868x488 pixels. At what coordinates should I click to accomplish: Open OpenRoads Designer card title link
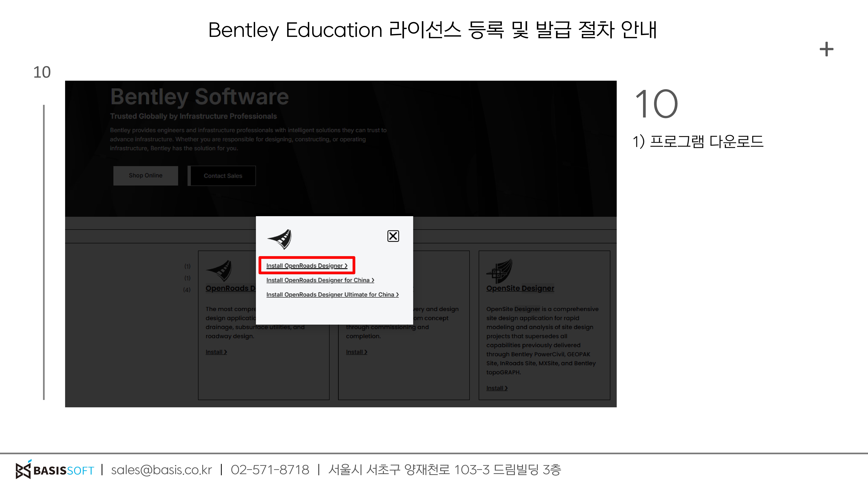point(230,288)
